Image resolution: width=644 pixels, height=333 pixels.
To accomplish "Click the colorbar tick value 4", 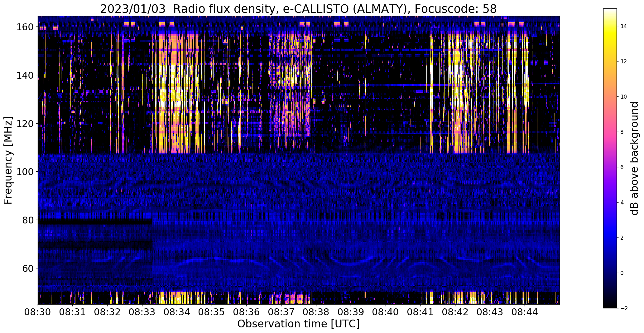I will pyautogui.click(x=622, y=203).
